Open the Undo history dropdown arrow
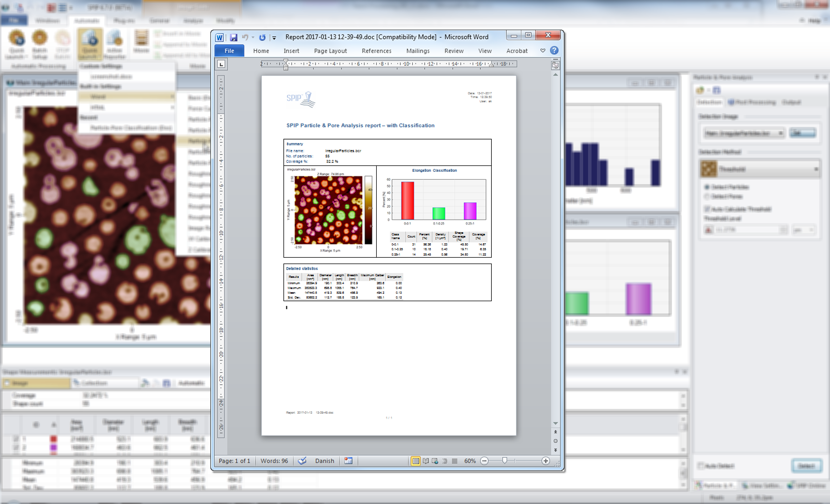830x504 pixels. click(x=253, y=38)
